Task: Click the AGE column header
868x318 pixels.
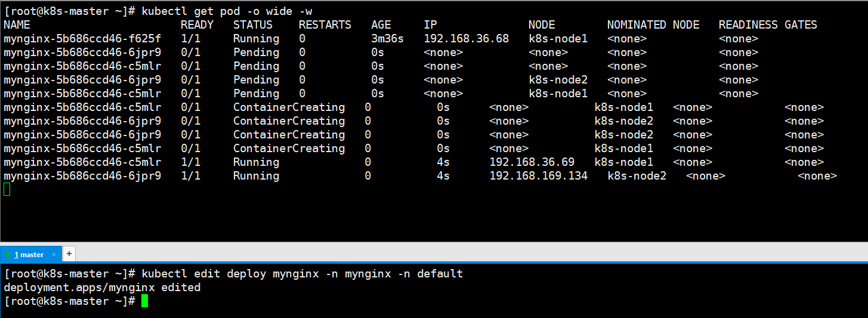Action: (x=381, y=24)
